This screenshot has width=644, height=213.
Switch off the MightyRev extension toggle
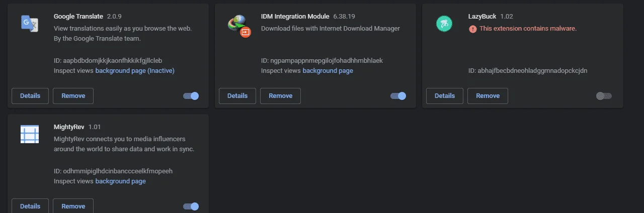tap(191, 206)
